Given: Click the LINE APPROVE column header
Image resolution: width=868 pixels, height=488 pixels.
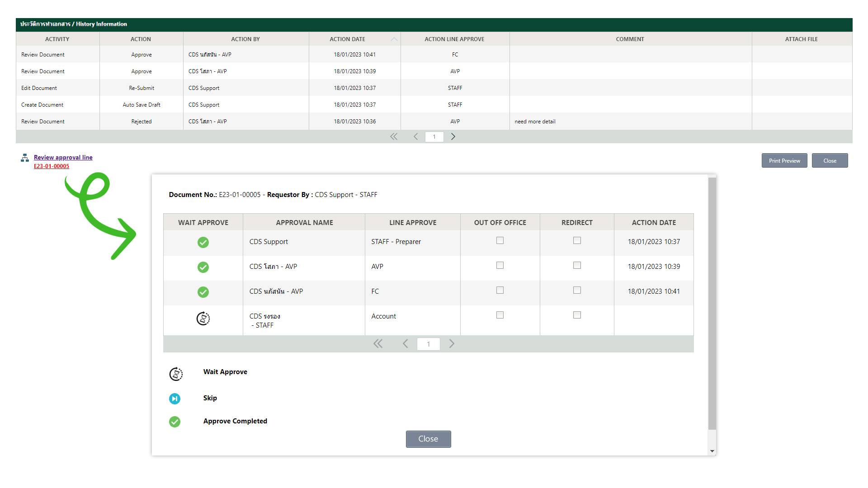Looking at the screenshot, I should (412, 222).
